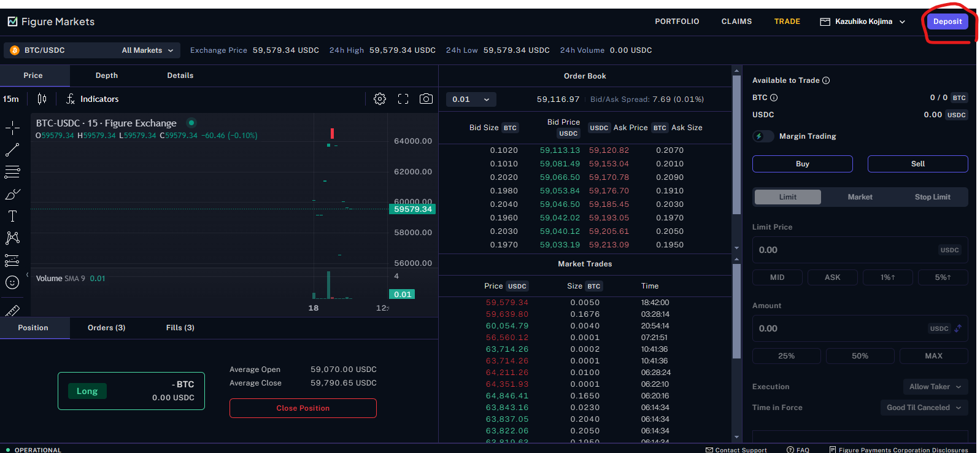Viewport: 980px width, 453px height.
Task: Select the Buy side
Action: (803, 164)
